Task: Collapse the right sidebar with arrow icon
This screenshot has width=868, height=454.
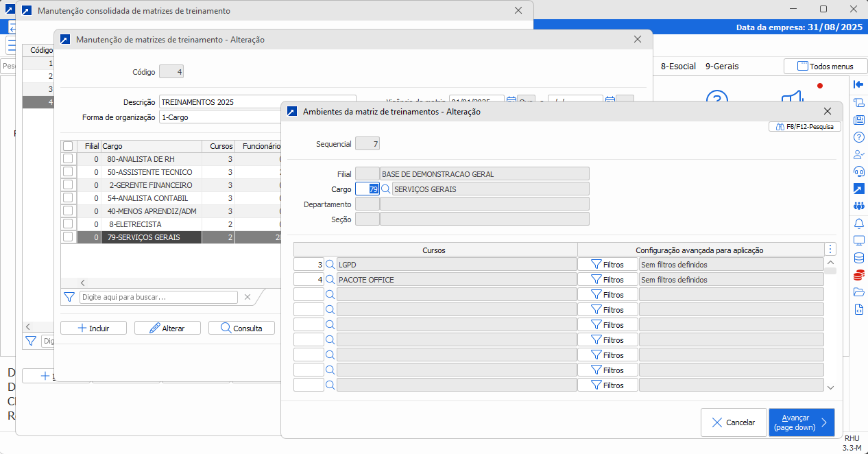Action: pos(858,84)
